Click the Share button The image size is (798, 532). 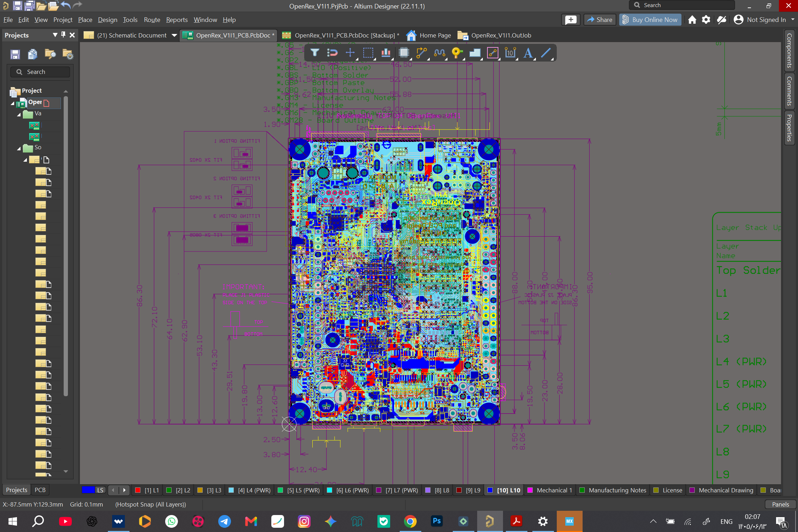pyautogui.click(x=600, y=20)
